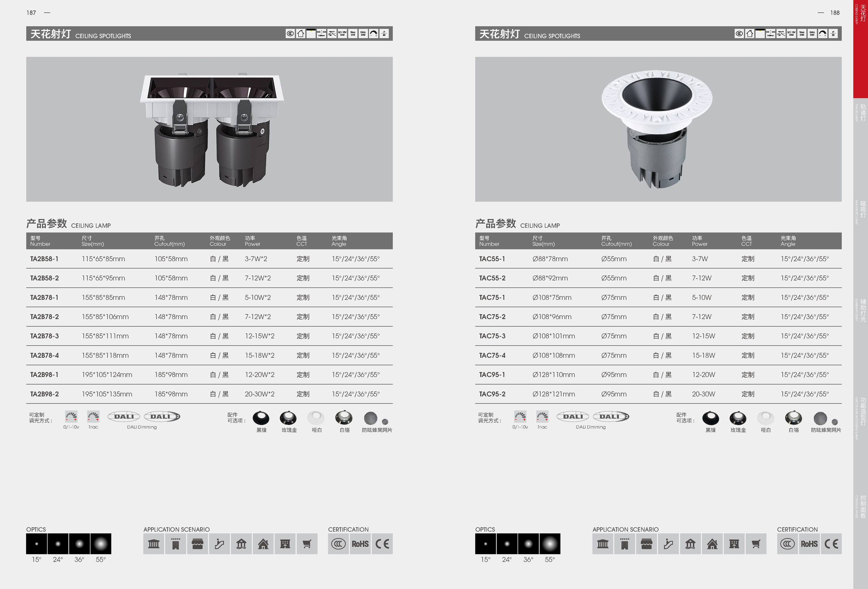Click model number TAC95-1 in the table
This screenshot has height=589, width=868.
pos(492,375)
